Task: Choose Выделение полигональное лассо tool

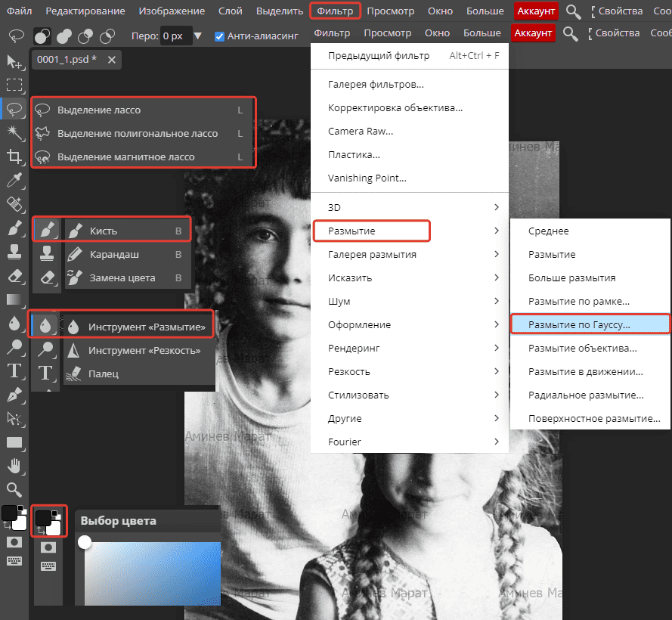Action: coord(144,134)
